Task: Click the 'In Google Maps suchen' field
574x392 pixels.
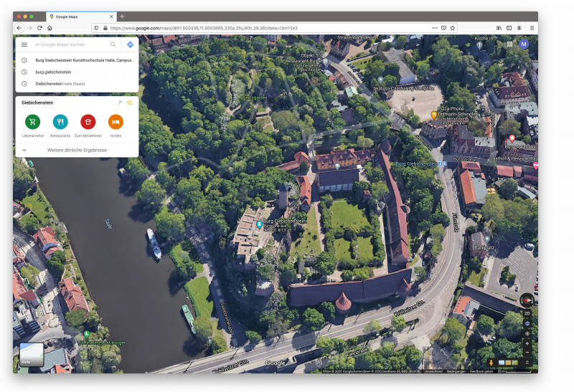Action: (68, 44)
